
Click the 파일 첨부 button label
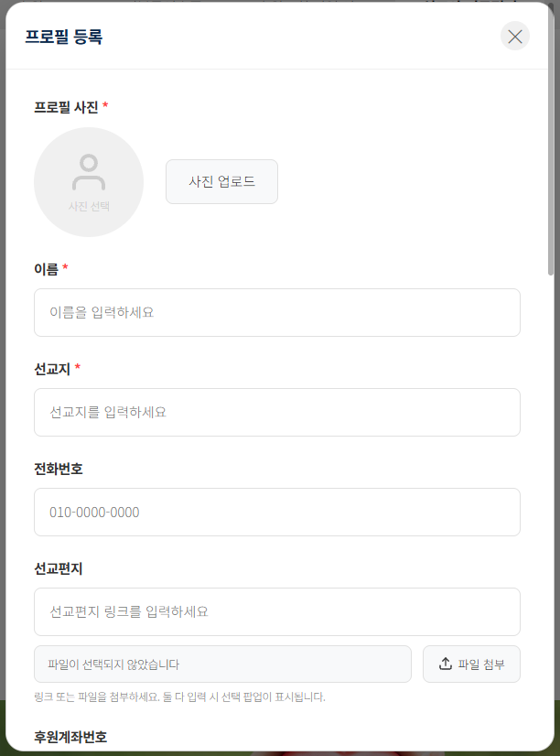click(x=481, y=664)
